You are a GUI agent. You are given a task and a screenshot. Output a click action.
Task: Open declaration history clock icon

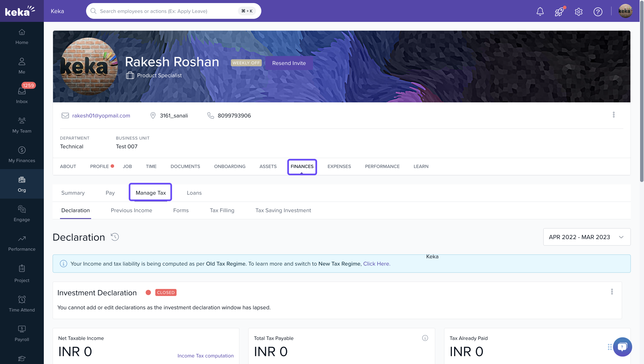pyautogui.click(x=115, y=237)
